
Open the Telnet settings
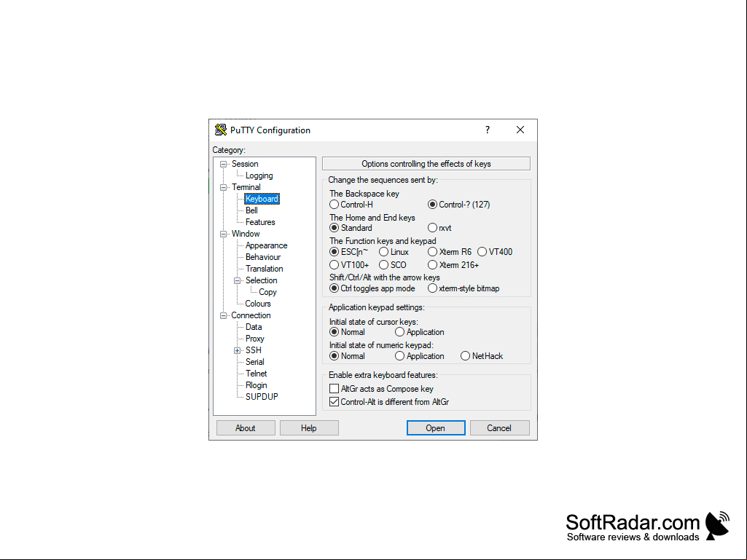tap(257, 374)
